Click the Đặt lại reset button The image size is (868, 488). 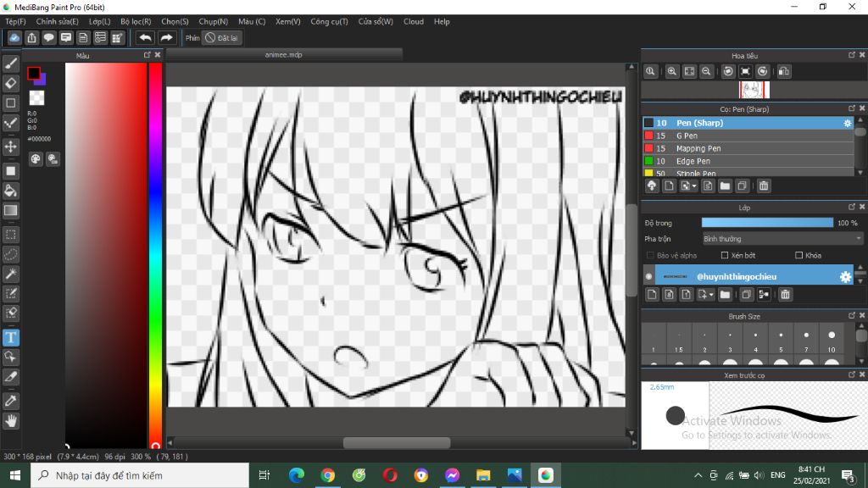pyautogui.click(x=221, y=37)
